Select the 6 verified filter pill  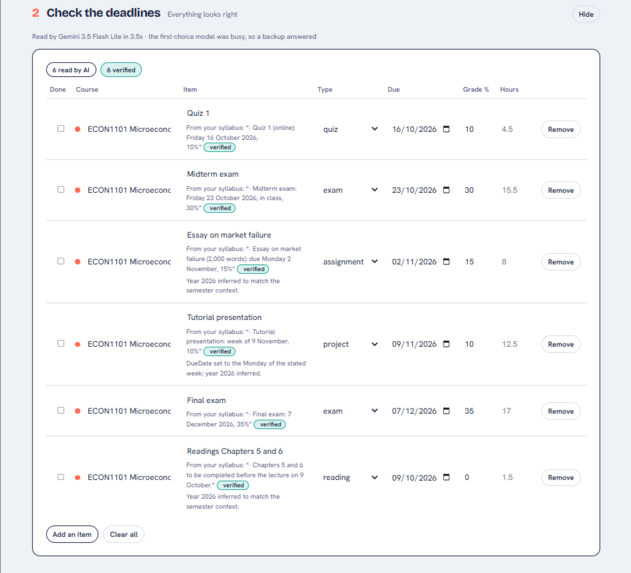pyautogui.click(x=121, y=70)
